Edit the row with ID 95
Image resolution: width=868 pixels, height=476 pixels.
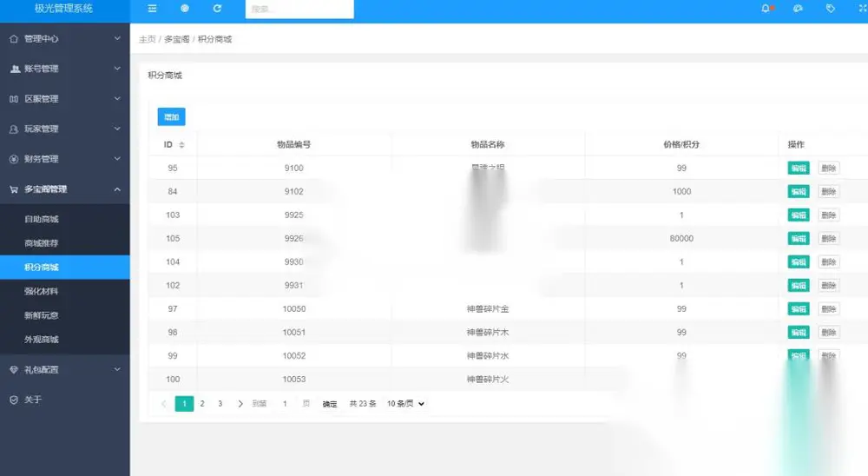pos(799,168)
